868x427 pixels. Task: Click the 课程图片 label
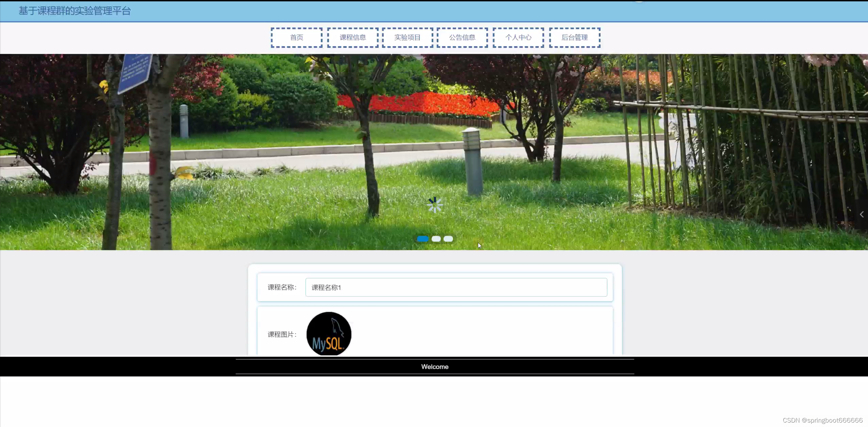tap(282, 334)
